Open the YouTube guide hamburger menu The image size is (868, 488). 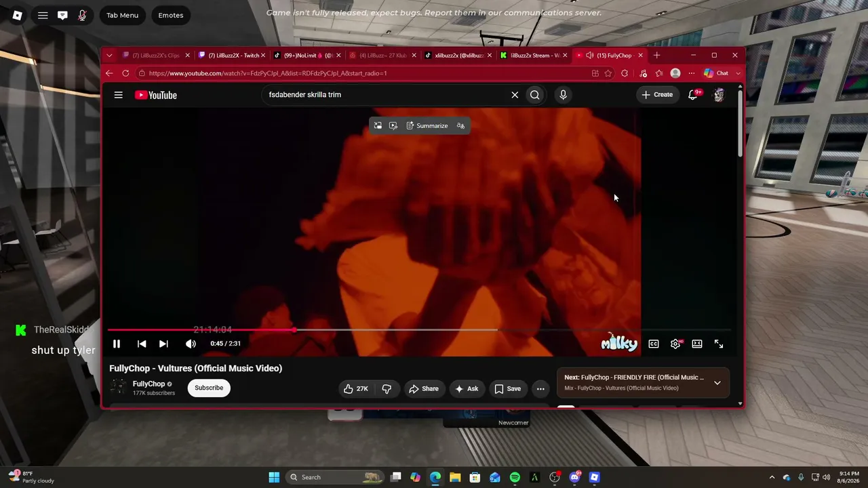(118, 95)
